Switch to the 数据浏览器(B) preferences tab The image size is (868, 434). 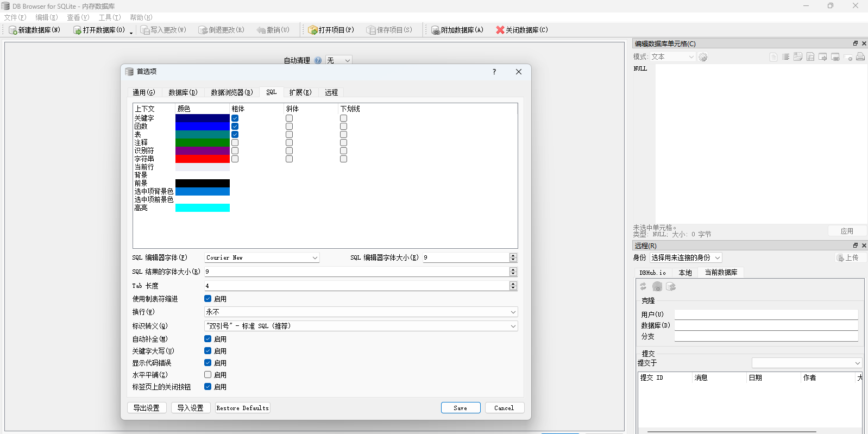[232, 92]
